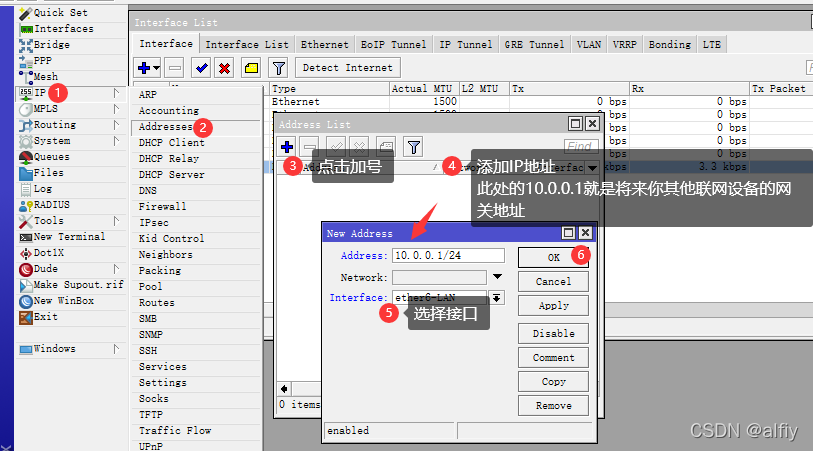The width and height of the screenshot is (814, 451).
Task: Click the filter icon in Address List
Action: pos(414,147)
